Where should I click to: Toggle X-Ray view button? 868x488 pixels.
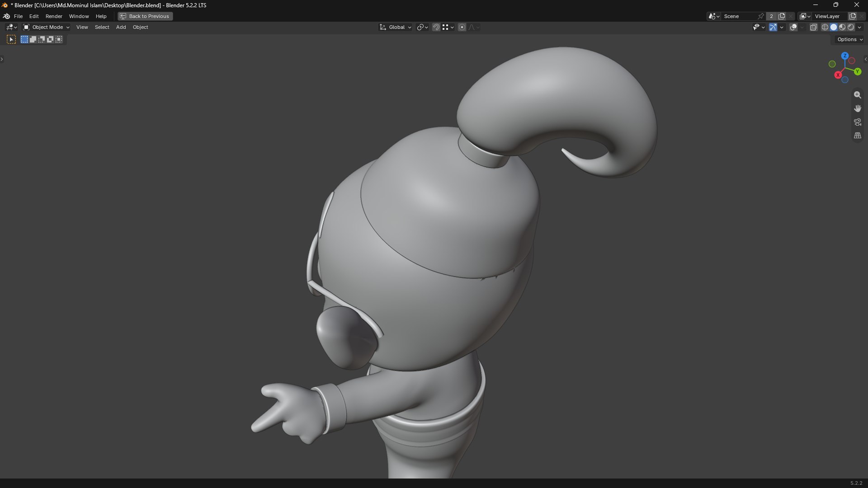tap(814, 27)
